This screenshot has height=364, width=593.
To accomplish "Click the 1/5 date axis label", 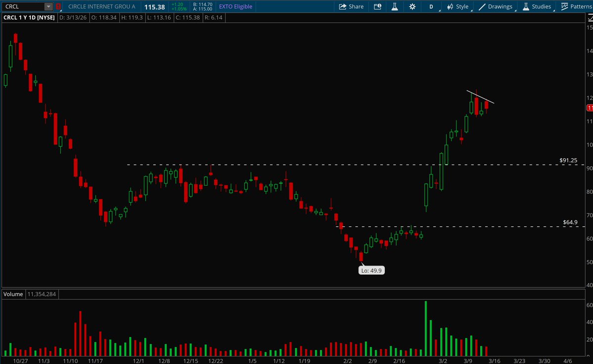I will (x=252, y=361).
